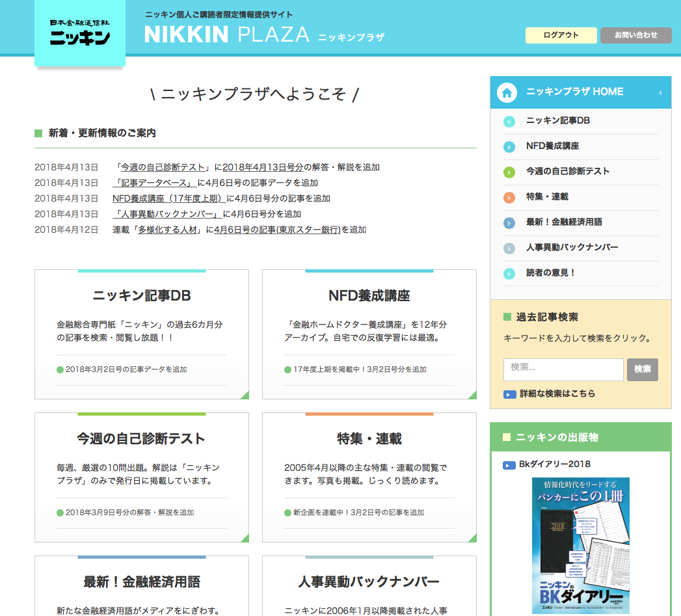Viewport: 681px width, 616px height.
Task: Open NFD養成講座（17年度上期） news link
Action: click(169, 198)
